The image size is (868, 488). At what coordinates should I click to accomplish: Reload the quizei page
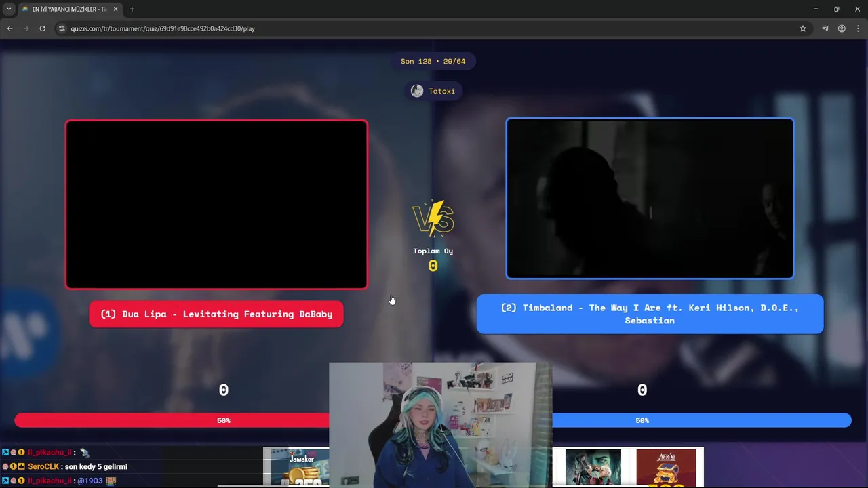(x=42, y=28)
